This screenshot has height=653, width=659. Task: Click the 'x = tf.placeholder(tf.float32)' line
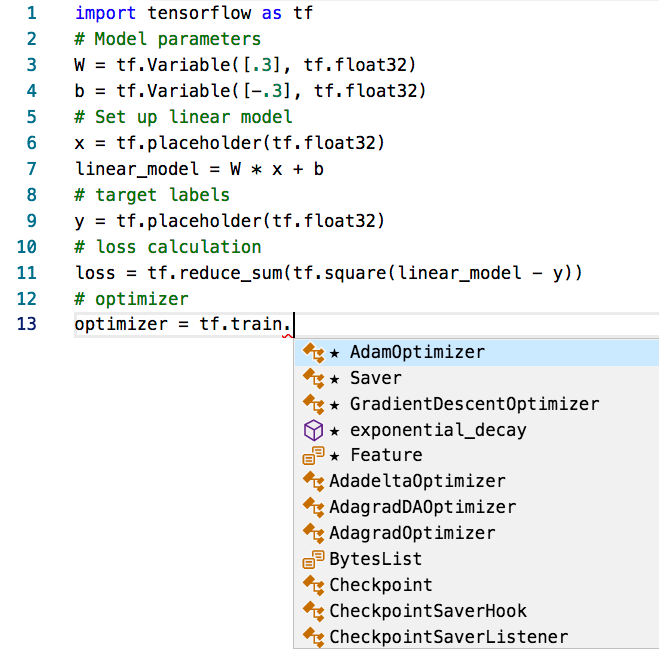click(x=229, y=143)
